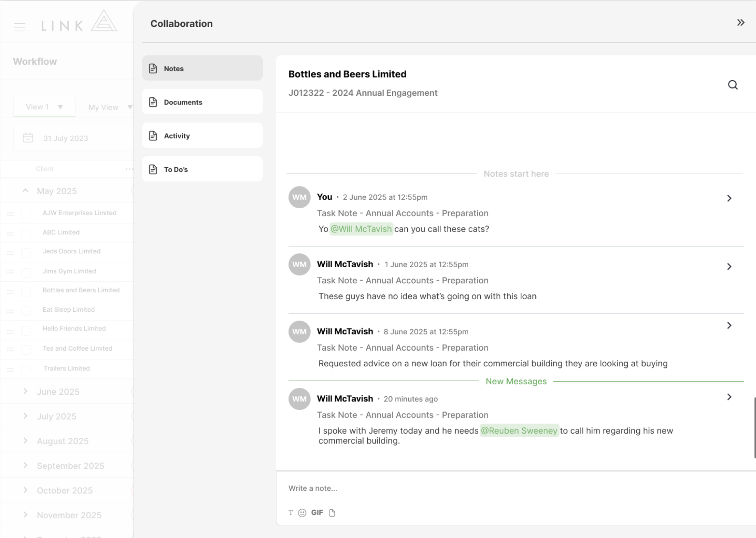The image size is (756, 538).
Task: Expand the October 2025 group
Action: pos(25,490)
